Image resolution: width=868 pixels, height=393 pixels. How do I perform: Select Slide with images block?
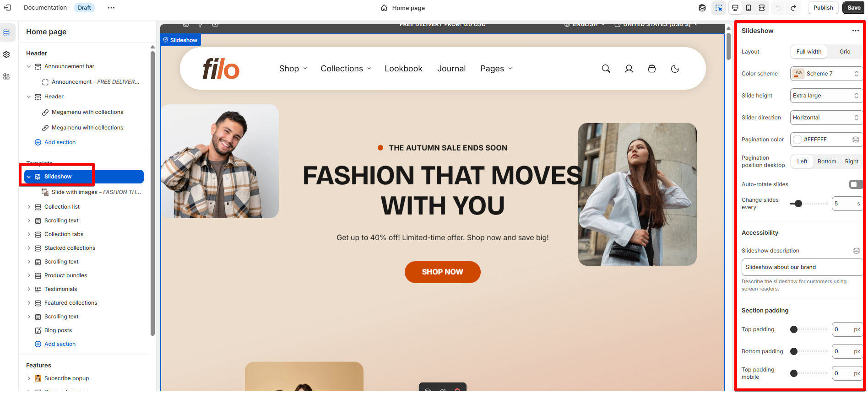(x=92, y=192)
